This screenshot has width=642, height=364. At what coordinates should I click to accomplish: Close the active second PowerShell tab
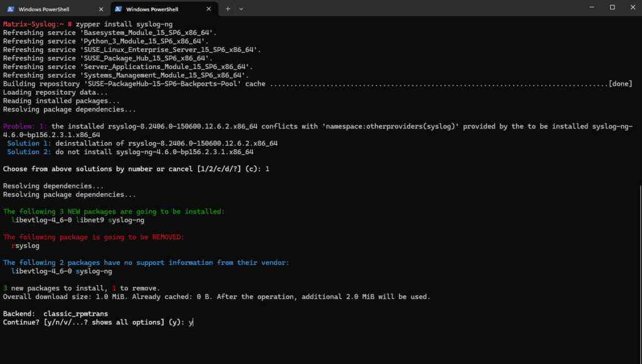point(209,9)
